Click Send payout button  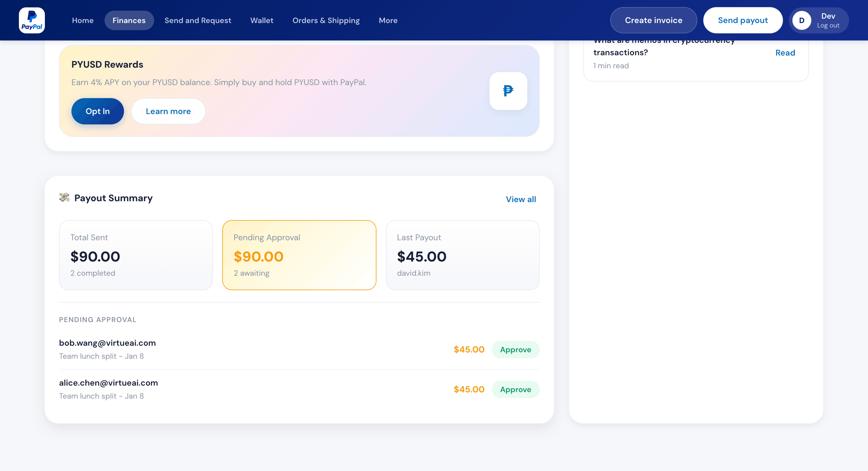pyautogui.click(x=743, y=20)
